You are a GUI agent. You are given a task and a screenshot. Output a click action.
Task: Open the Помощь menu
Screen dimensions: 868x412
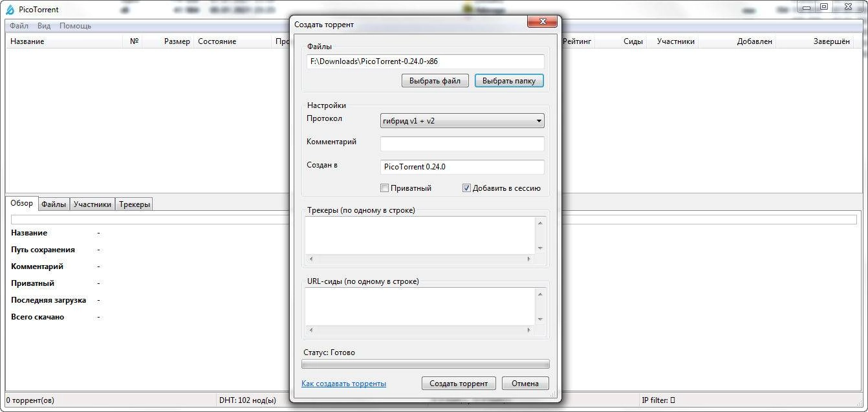pyautogui.click(x=75, y=26)
